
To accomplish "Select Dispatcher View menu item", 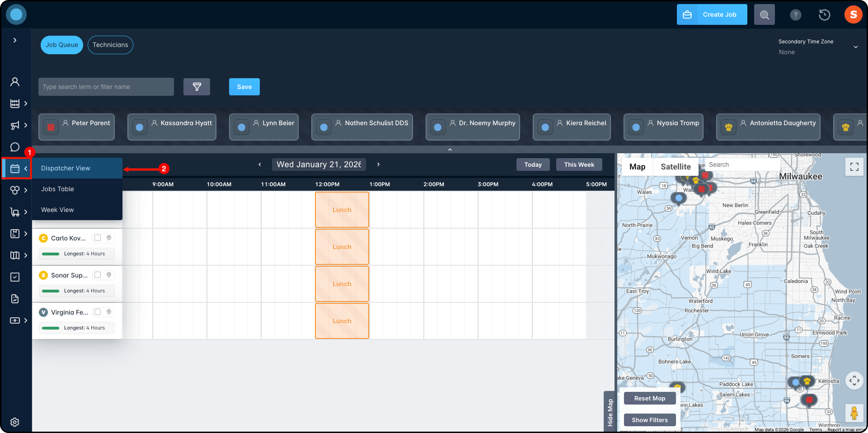I will pos(77,168).
